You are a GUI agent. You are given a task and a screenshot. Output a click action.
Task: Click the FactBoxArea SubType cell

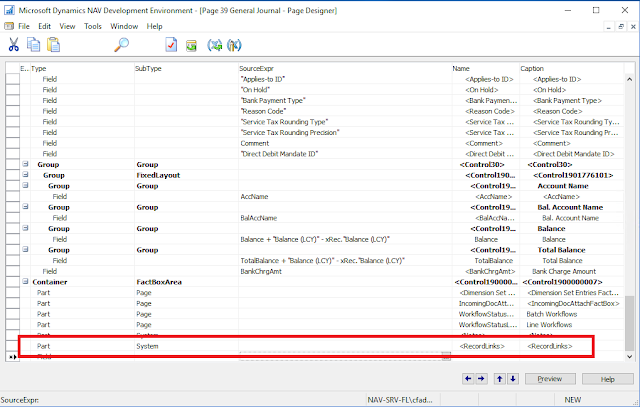coord(187,282)
